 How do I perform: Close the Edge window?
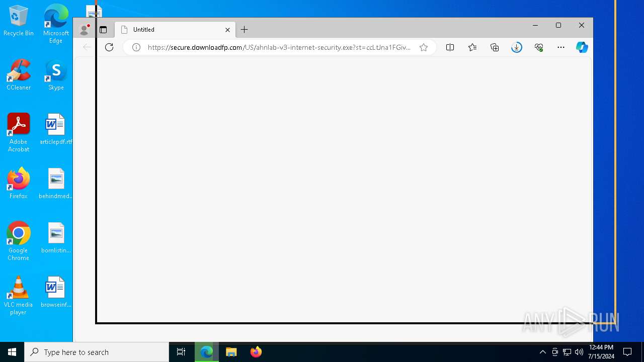582,25
